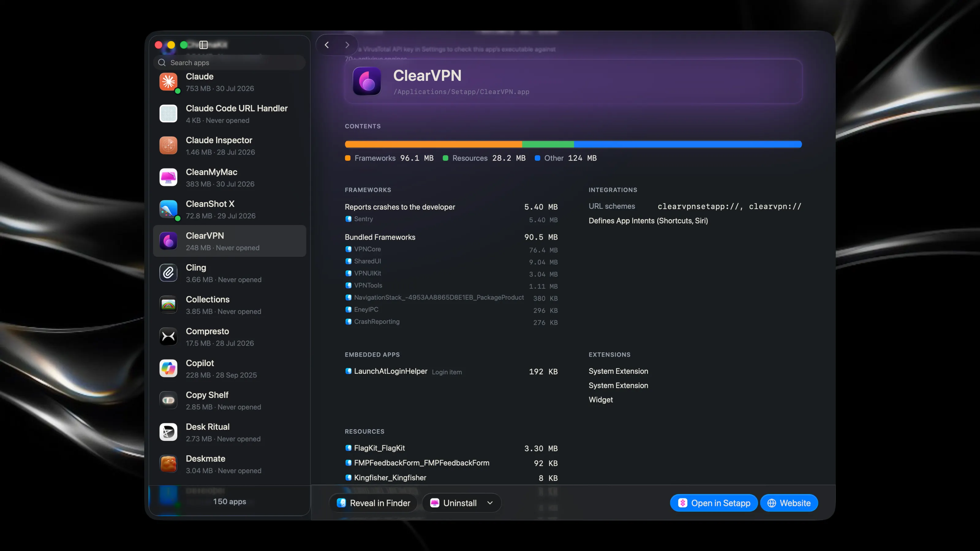Image resolution: width=980 pixels, height=551 pixels.
Task: Click the Desk Ritual app icon
Action: click(168, 432)
